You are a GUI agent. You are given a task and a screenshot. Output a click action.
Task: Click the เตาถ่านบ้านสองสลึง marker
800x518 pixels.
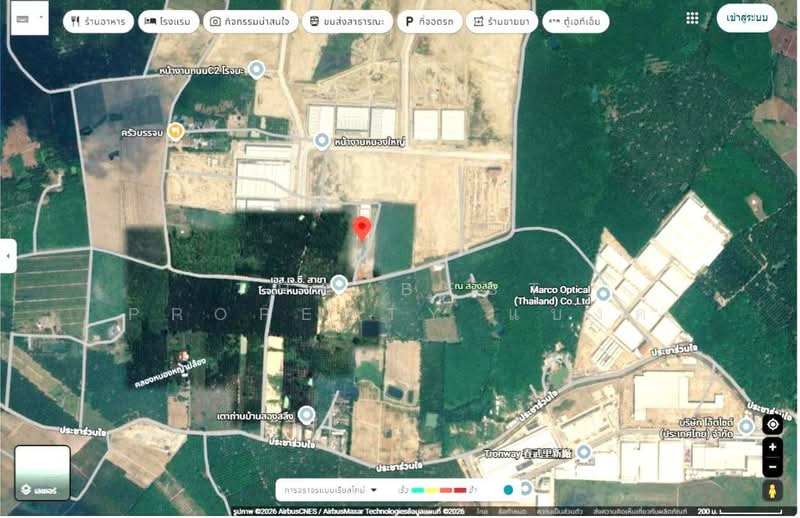click(x=306, y=415)
